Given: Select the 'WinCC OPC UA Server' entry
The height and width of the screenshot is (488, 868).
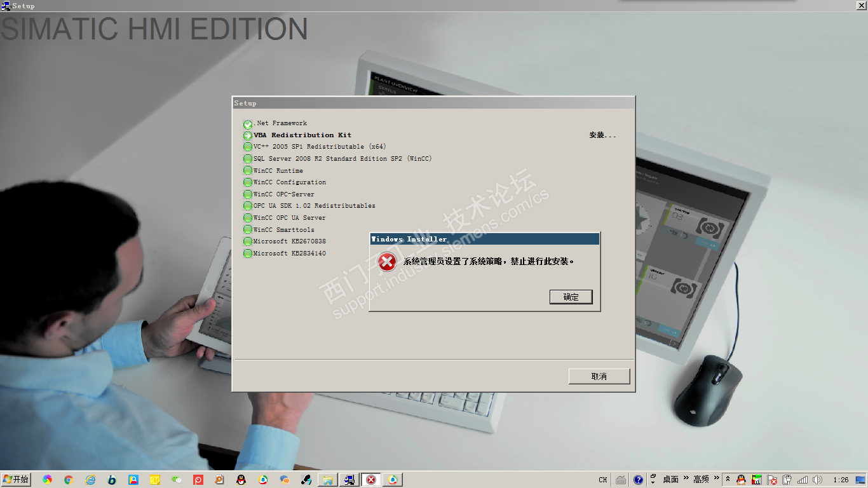Looking at the screenshot, I should click(290, 218).
